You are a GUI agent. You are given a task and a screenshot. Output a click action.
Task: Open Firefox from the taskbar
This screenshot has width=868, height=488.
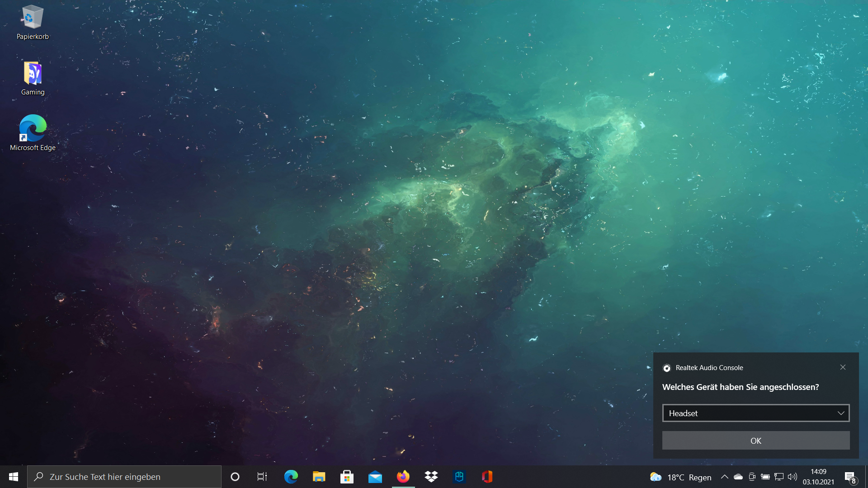tap(402, 477)
